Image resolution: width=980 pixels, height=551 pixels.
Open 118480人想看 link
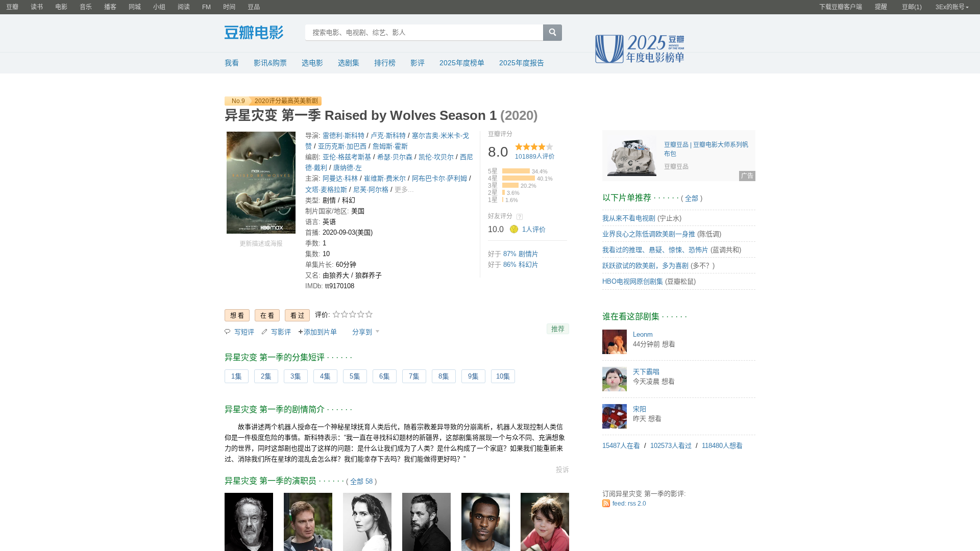pos(722,446)
